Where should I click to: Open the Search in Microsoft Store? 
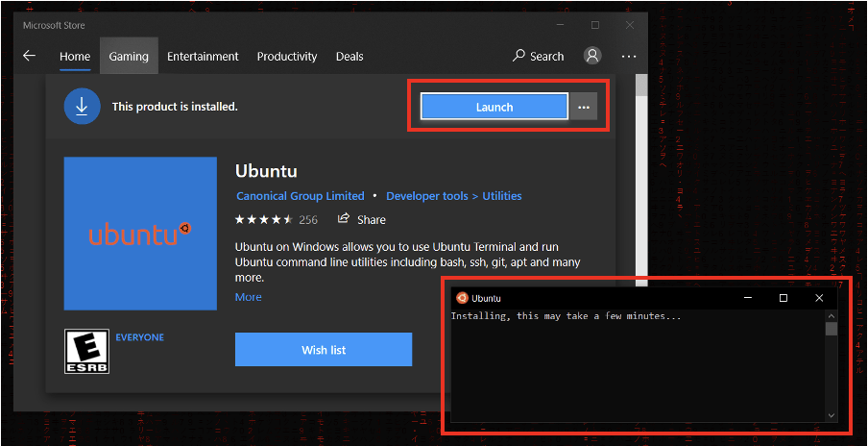539,56
